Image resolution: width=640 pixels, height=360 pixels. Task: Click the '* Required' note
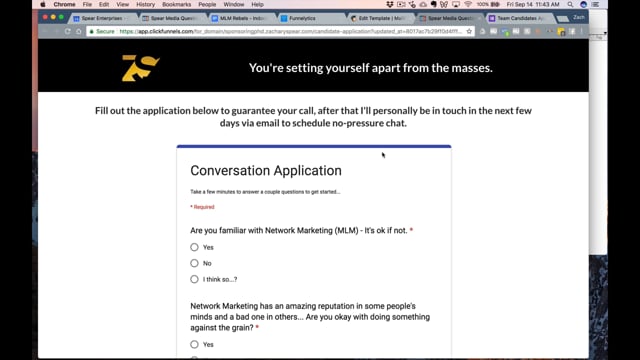[202, 207]
